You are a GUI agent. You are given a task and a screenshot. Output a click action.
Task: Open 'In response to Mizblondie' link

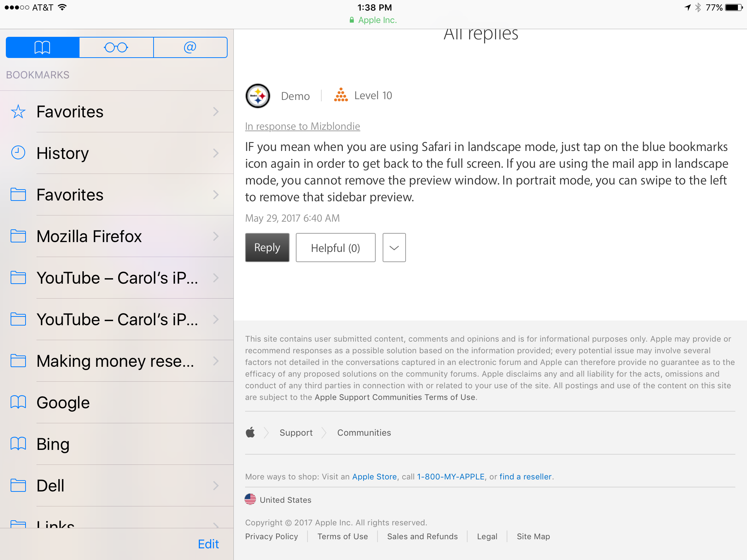coord(302,126)
